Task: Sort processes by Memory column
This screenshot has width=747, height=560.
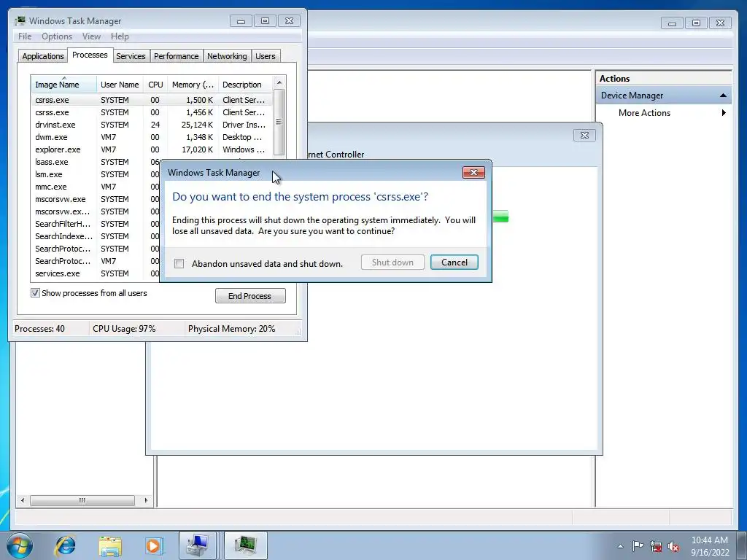Action: point(193,85)
